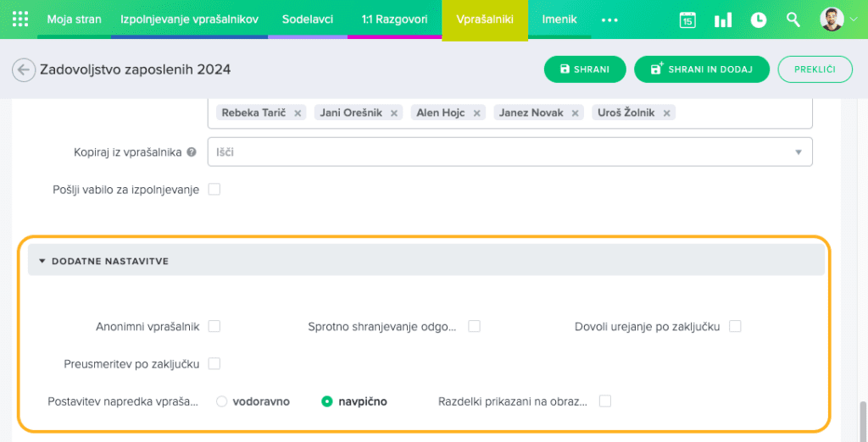Open the calendar icon in the header

[x=687, y=20]
